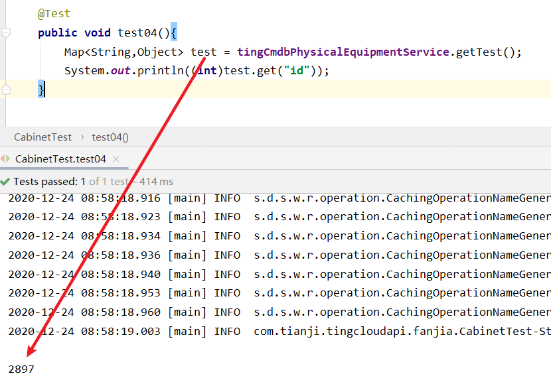Click the out static field reference

point(121,70)
